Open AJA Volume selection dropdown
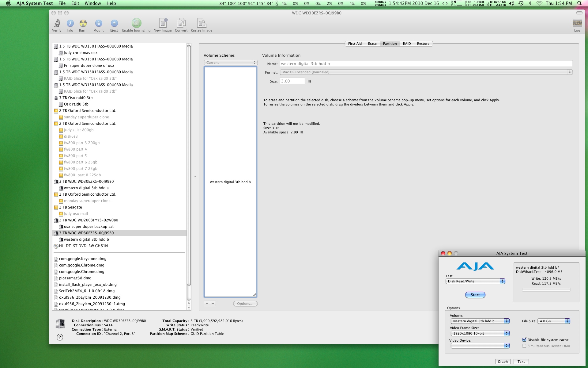 coord(480,321)
